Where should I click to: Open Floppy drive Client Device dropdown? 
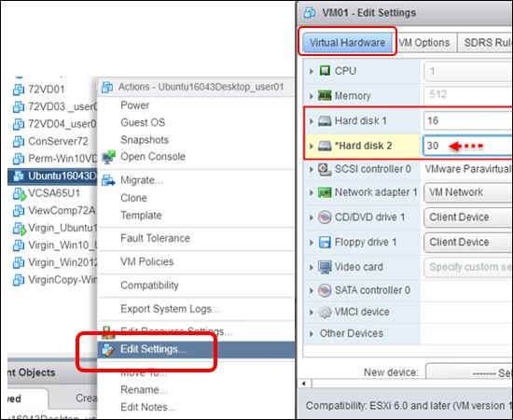pyautogui.click(x=468, y=243)
